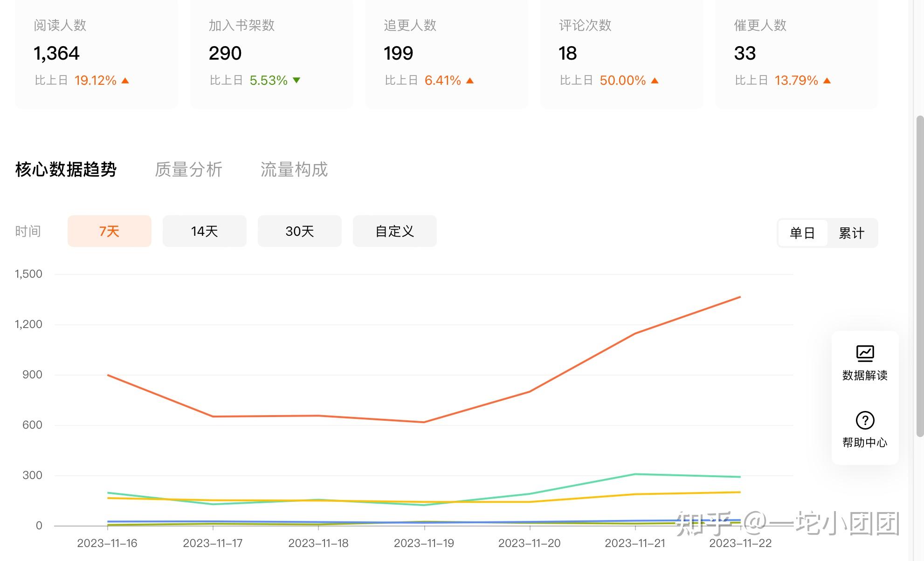Select the 30天 time range

(x=300, y=231)
